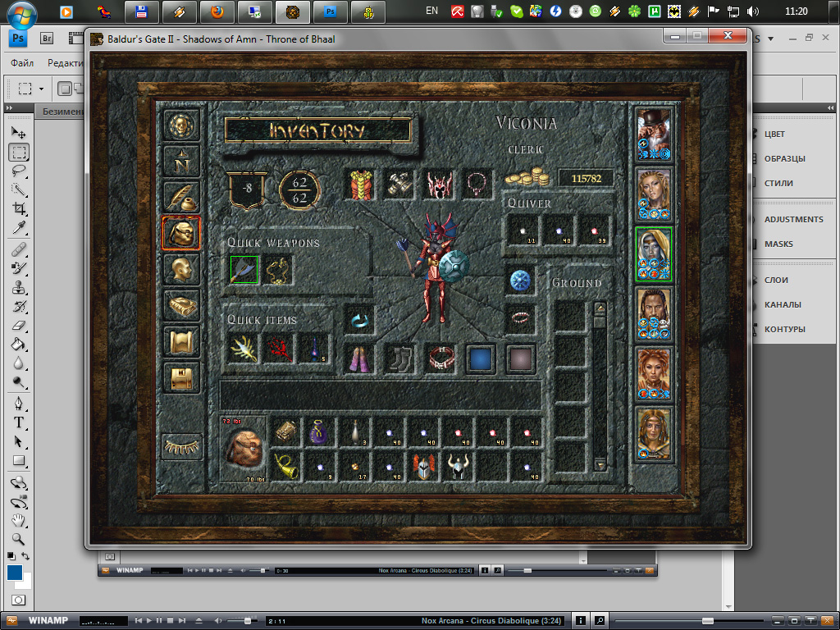
Task: Select the golden sling quick weapon
Action: pos(278,269)
